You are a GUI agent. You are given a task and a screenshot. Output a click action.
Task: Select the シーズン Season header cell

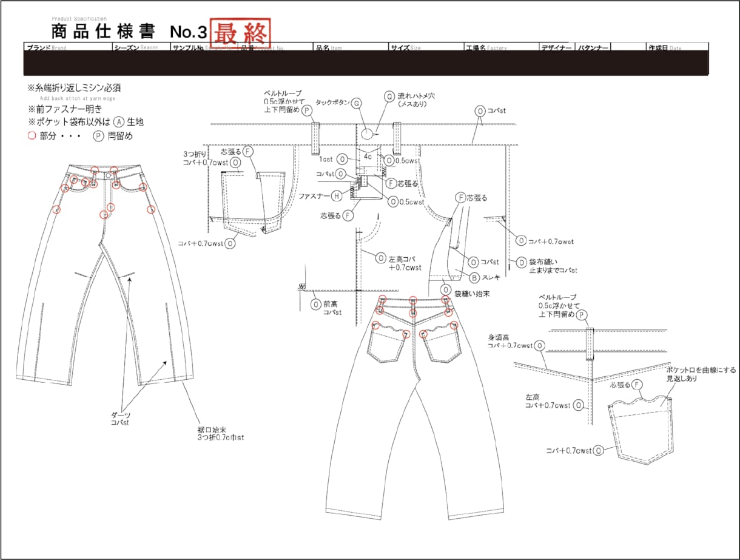[141, 47]
